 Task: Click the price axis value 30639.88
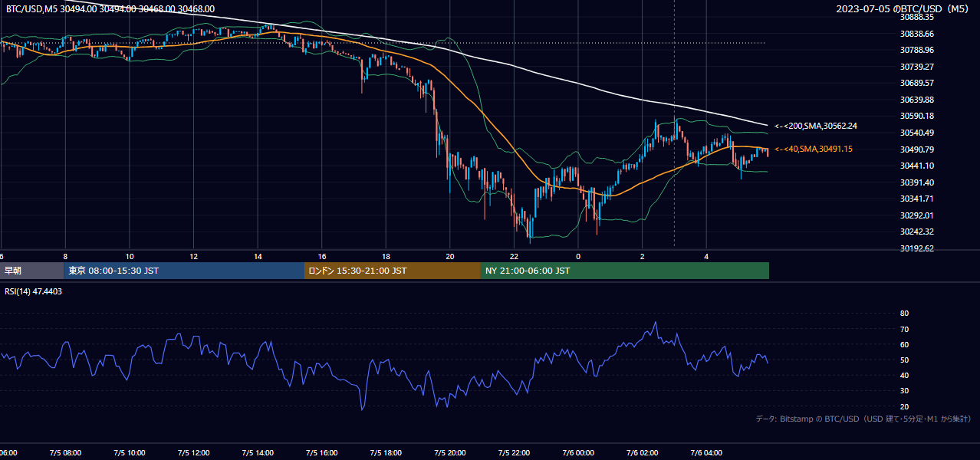coord(916,100)
